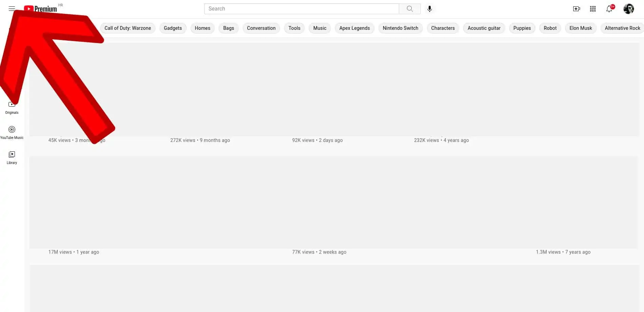Open the hamburger guide menu
This screenshot has width=644, height=312.
pyautogui.click(x=12, y=8)
